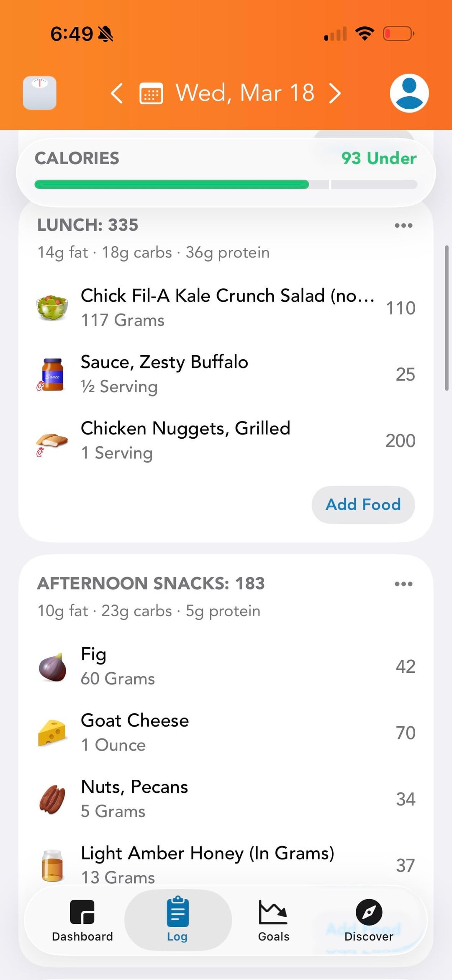Image resolution: width=452 pixels, height=980 pixels.
Task: Go to next day arrow
Action: click(x=335, y=93)
